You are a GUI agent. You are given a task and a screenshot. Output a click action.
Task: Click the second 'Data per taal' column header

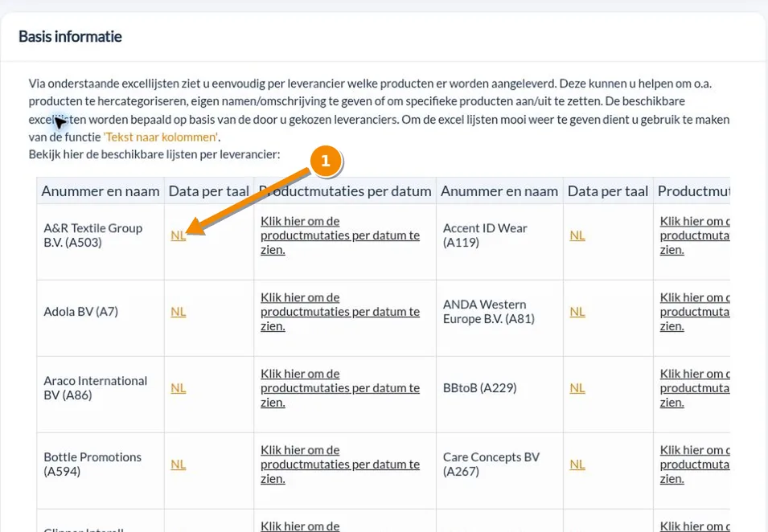[x=608, y=191]
